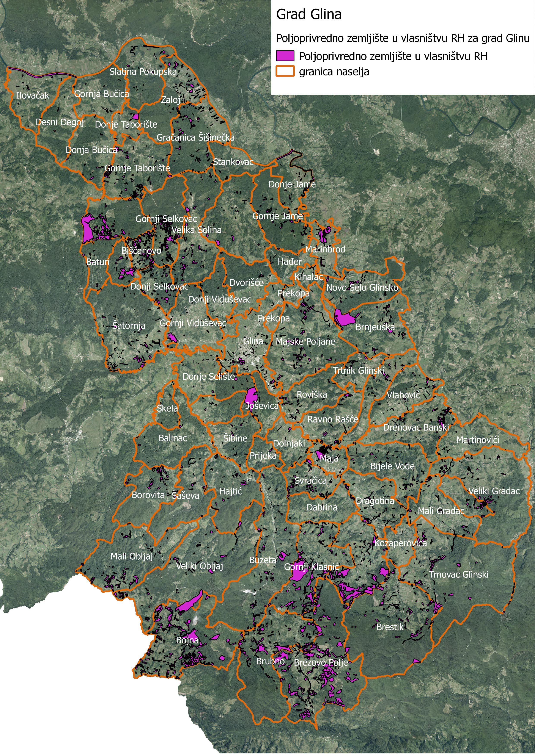Click the 'Mali Obljaj' settlement label

131,556
